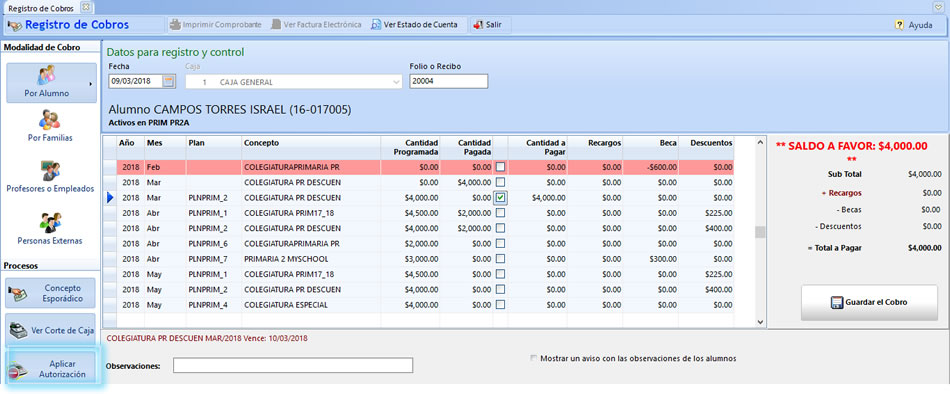
Task: Click the Observaciones text field
Action: (293, 366)
